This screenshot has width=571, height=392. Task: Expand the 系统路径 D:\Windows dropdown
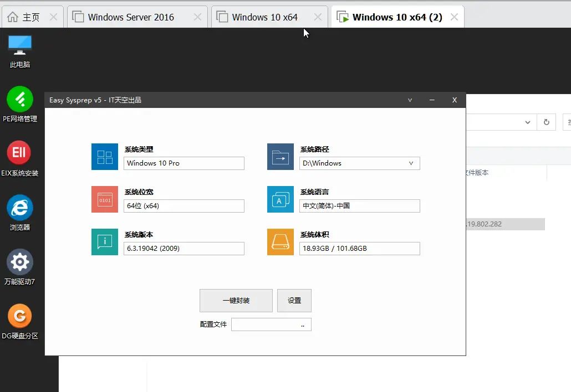pyautogui.click(x=411, y=163)
